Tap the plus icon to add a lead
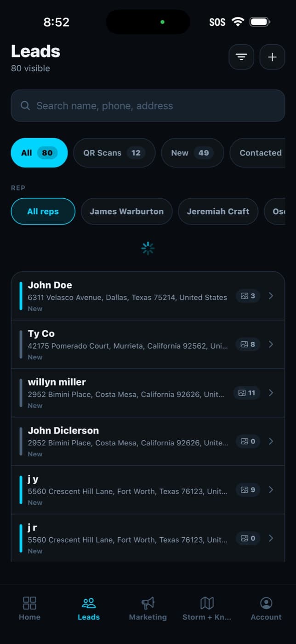Image resolution: width=296 pixels, height=644 pixels. [272, 57]
